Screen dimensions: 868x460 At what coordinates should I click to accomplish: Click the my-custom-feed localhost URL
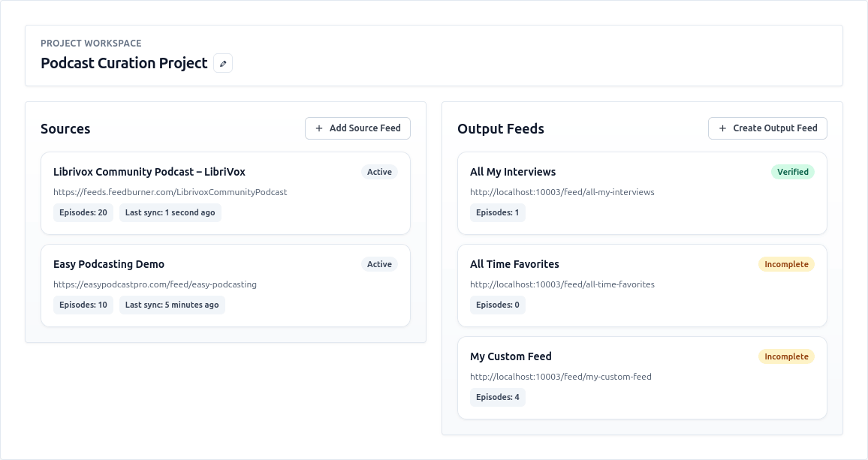(560, 377)
